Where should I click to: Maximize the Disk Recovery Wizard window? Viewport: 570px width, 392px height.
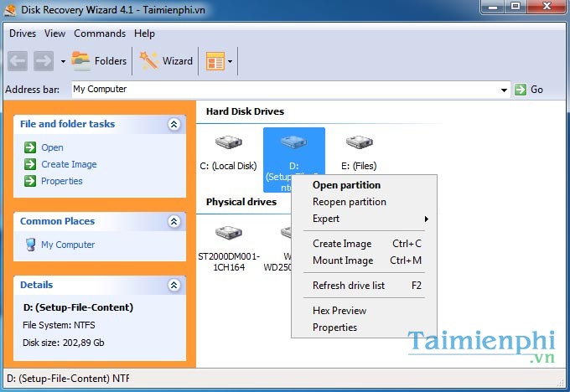coord(516,7)
